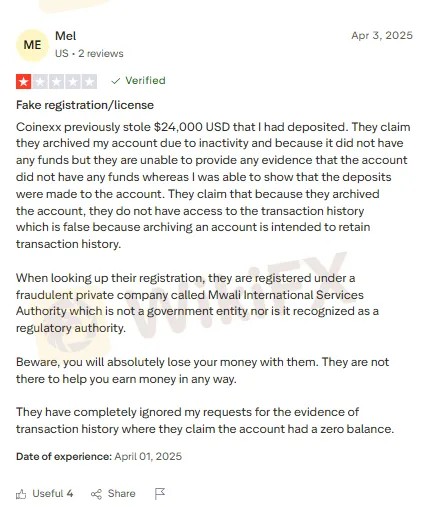
Task: Click the 'Useful 4' label
Action: click(x=53, y=493)
